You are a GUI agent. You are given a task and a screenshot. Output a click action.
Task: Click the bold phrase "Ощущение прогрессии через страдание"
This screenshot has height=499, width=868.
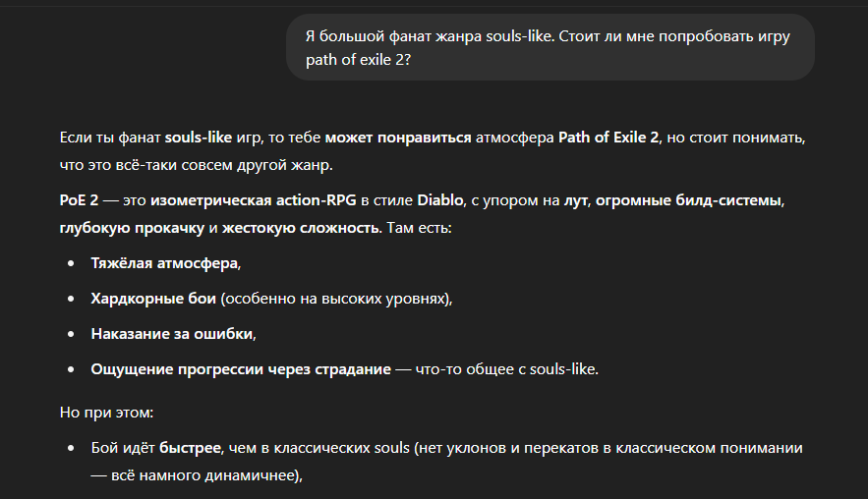pyautogui.click(x=241, y=369)
